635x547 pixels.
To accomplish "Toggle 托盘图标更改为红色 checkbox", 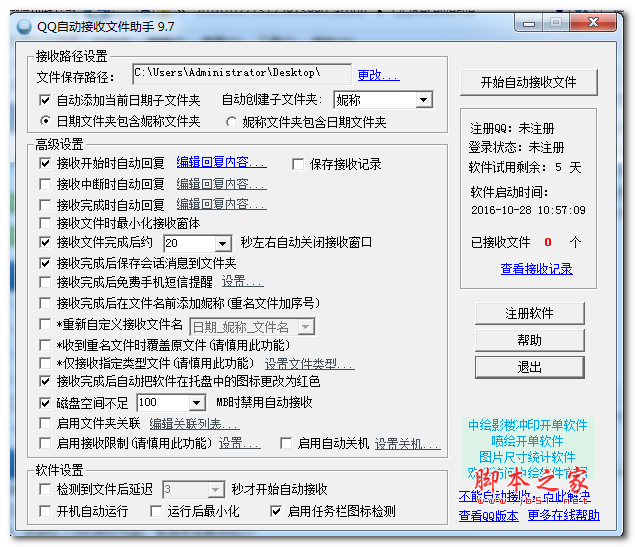I will [x=45, y=381].
